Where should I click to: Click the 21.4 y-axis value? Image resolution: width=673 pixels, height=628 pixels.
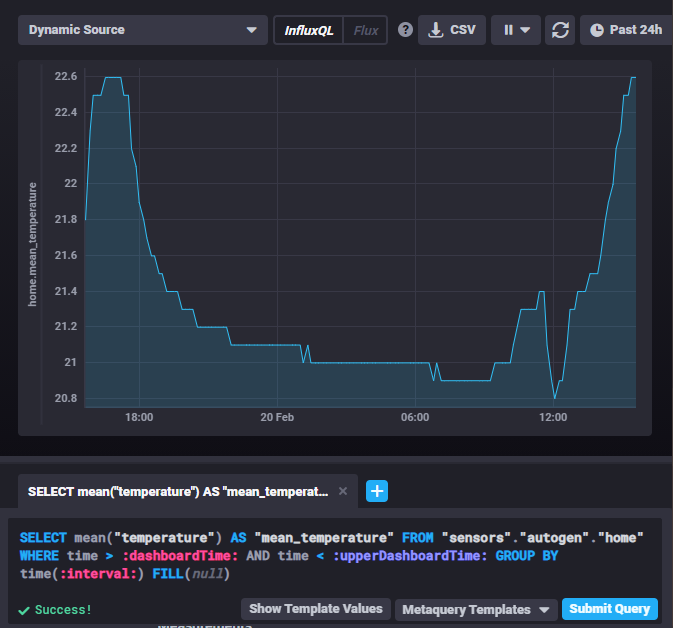pyautogui.click(x=66, y=291)
